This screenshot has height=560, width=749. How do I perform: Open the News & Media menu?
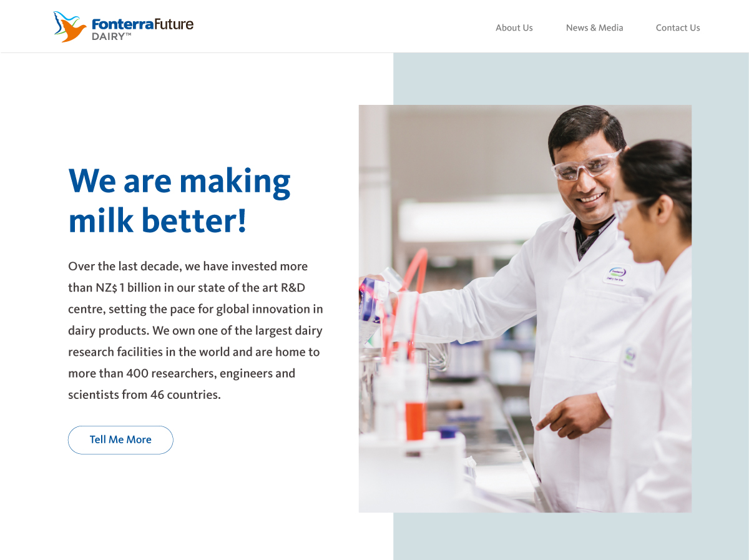tap(594, 27)
